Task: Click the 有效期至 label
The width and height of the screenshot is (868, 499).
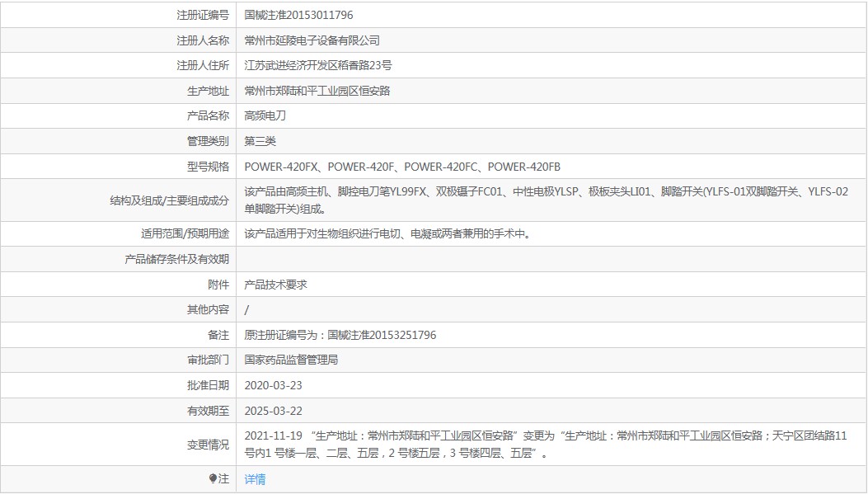Action: (209, 411)
